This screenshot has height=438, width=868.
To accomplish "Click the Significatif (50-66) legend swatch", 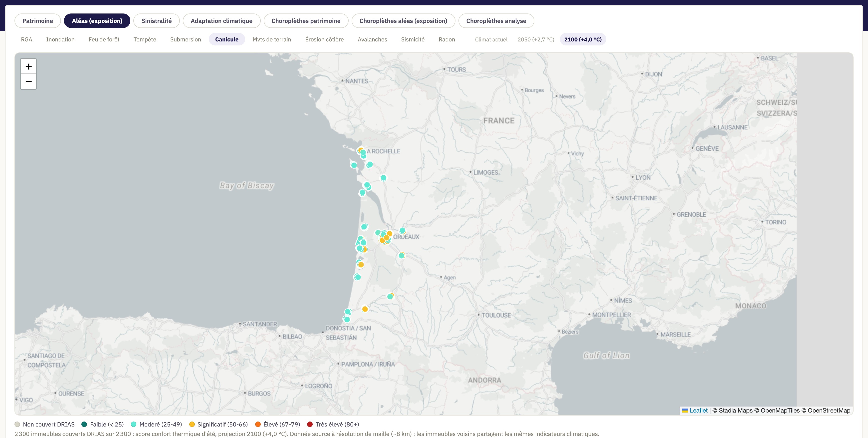I will click(x=192, y=424).
